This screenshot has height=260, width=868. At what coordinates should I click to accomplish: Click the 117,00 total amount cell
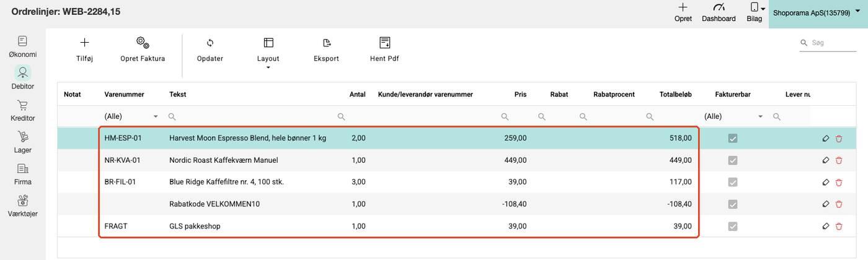pos(681,182)
